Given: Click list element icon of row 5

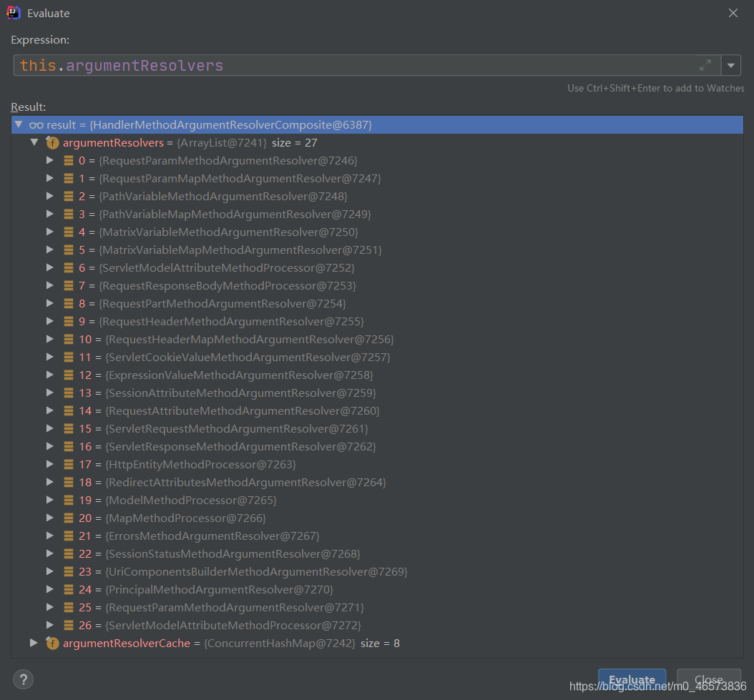Looking at the screenshot, I should click(x=69, y=250).
